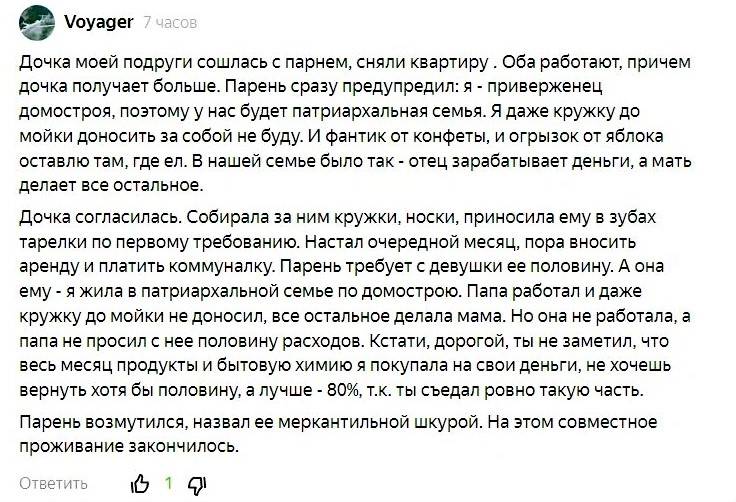Click the thumbs up like icon
The image size is (736, 502).
(139, 484)
